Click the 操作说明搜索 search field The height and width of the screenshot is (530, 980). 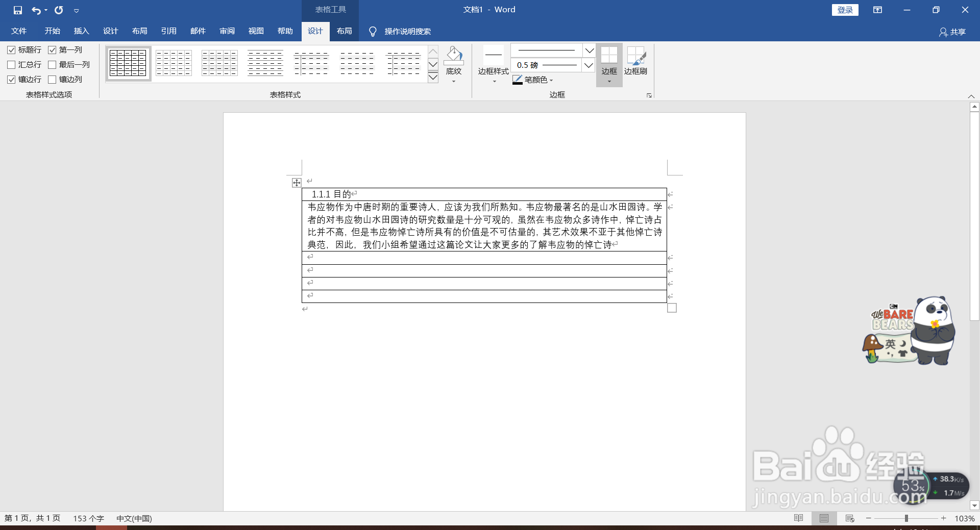(x=407, y=32)
